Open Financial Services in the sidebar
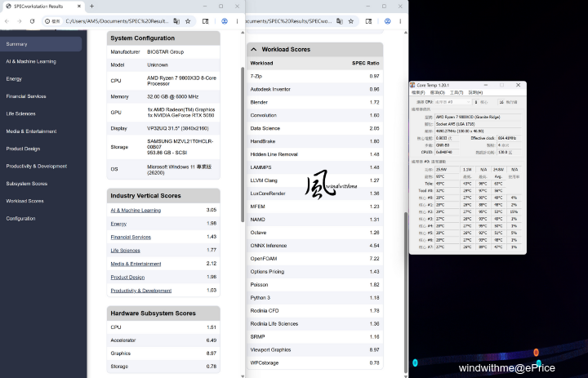This screenshot has width=588, height=378. 26,96
